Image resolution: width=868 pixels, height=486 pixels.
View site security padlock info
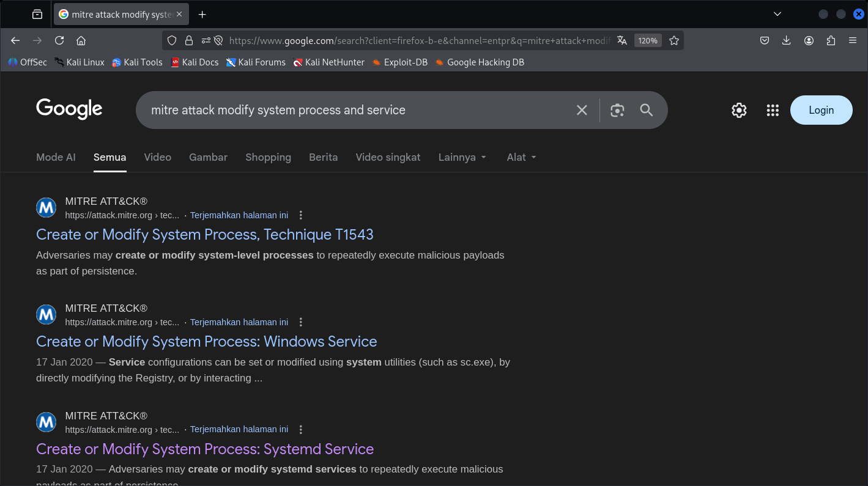click(189, 40)
